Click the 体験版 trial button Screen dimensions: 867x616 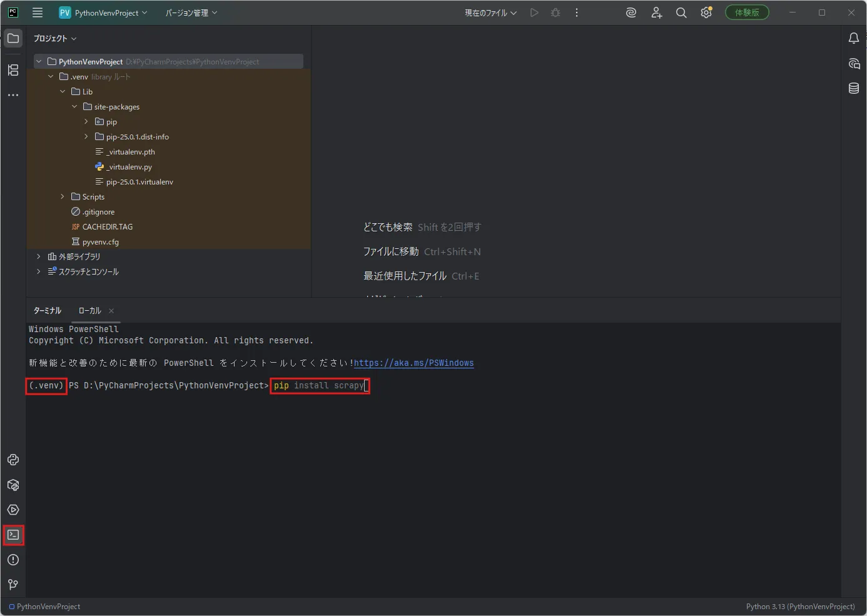pyautogui.click(x=747, y=13)
